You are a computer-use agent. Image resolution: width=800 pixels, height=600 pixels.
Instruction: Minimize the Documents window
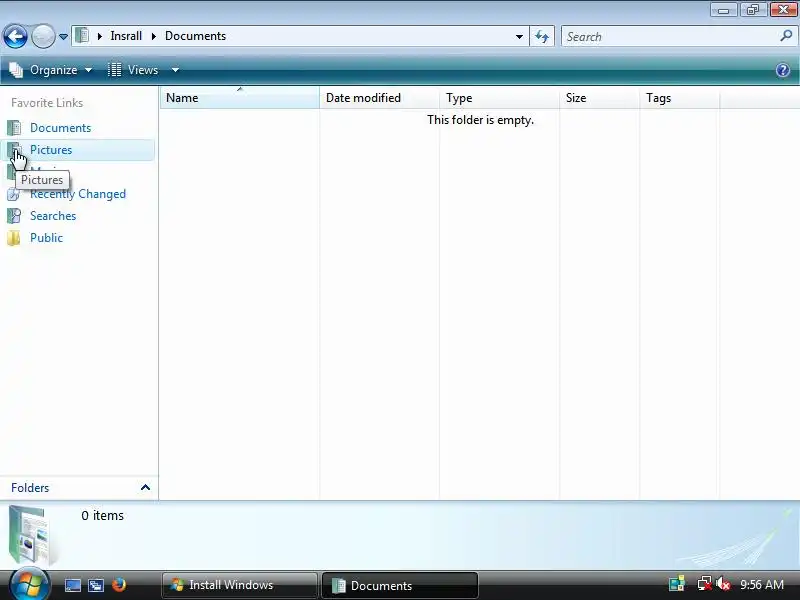(723, 10)
